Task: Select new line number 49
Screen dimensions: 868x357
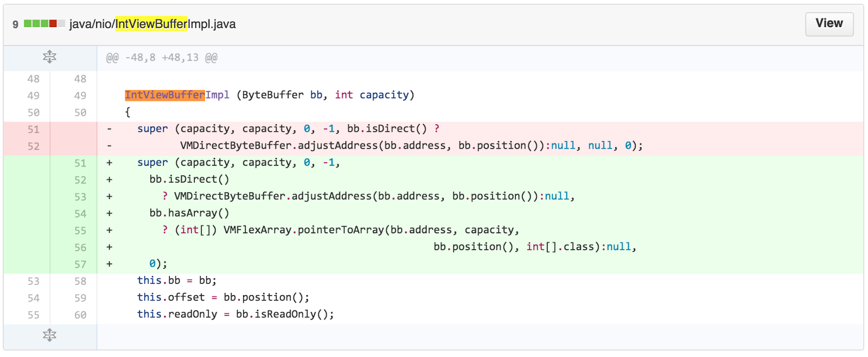Action: 80,95
